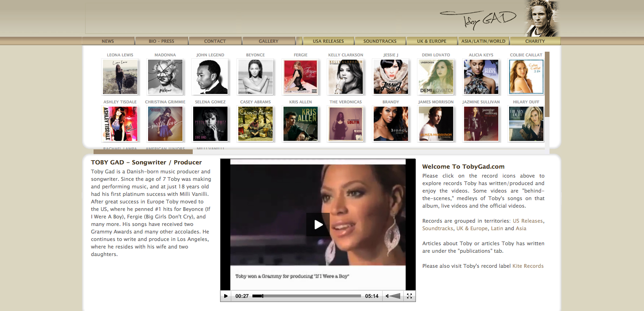The image size is (644, 311).
Task: Click the play button in the video control bar
Action: click(226, 296)
